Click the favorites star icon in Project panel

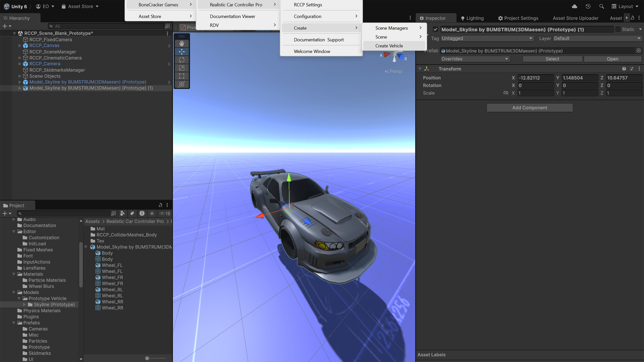152,214
